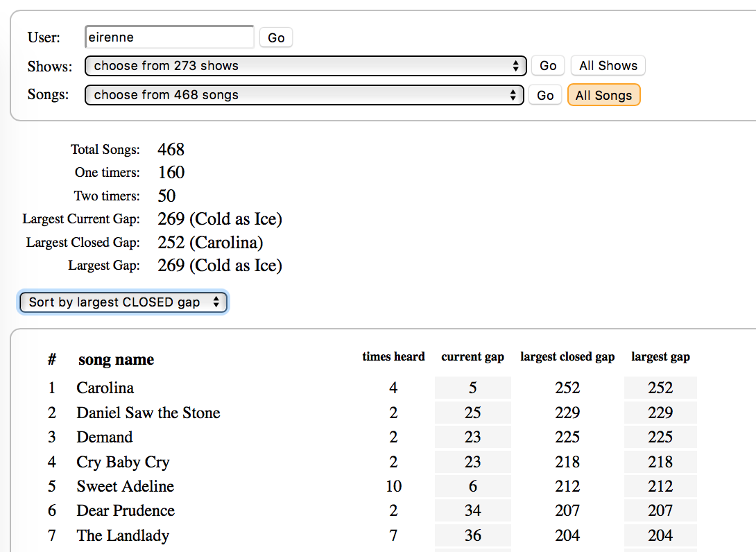Click the 'largest gap' column header
This screenshot has width=756, height=552.
[x=660, y=357]
